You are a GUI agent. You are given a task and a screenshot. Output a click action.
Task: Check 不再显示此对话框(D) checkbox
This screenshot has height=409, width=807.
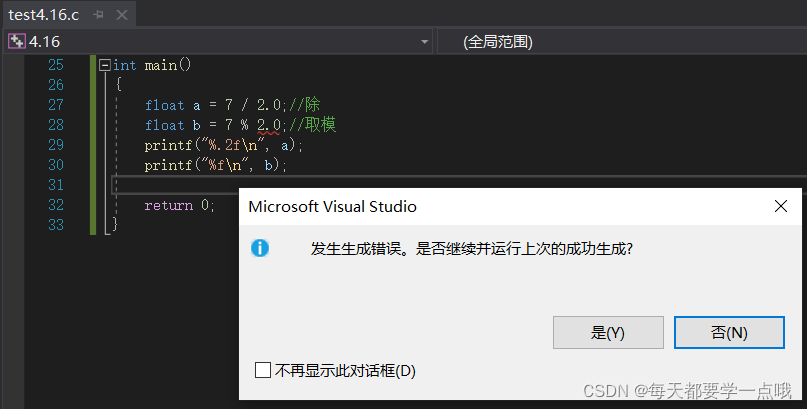[263, 370]
